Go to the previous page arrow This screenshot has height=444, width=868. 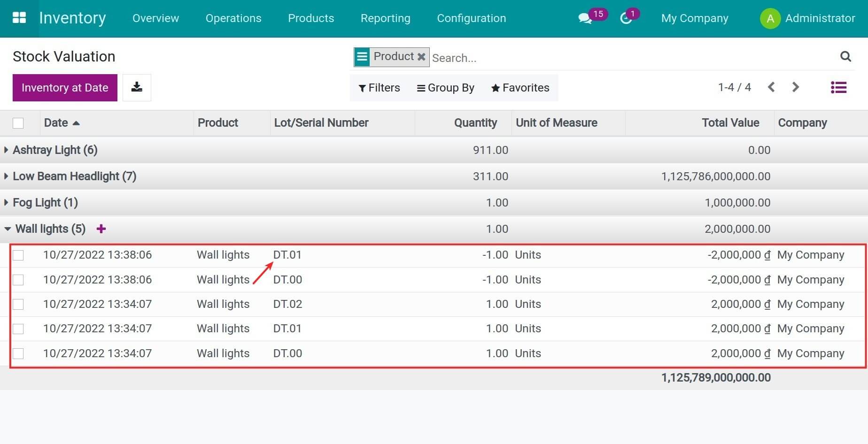coord(771,87)
